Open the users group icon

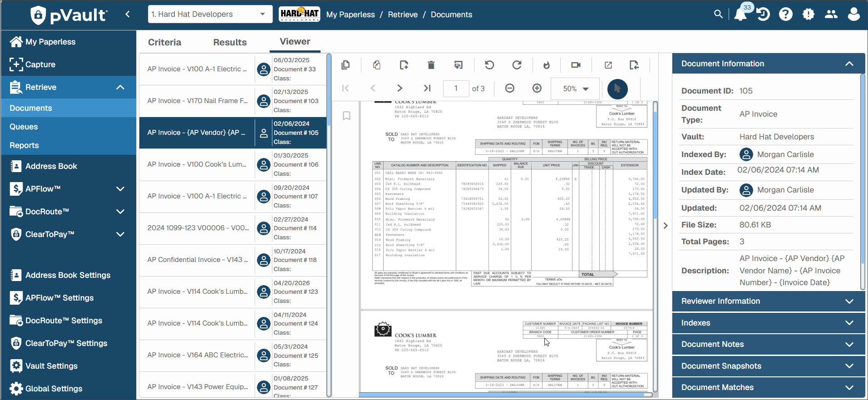[x=831, y=14]
